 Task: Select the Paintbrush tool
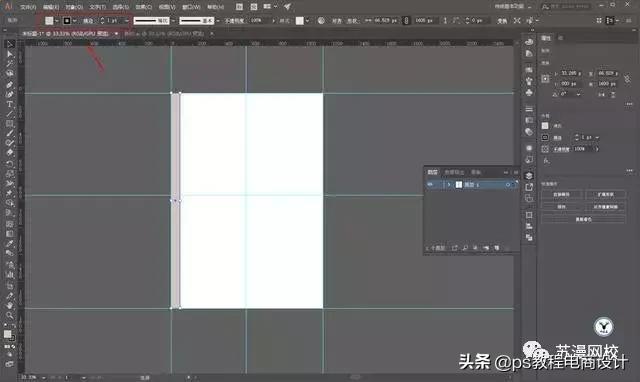point(10,133)
